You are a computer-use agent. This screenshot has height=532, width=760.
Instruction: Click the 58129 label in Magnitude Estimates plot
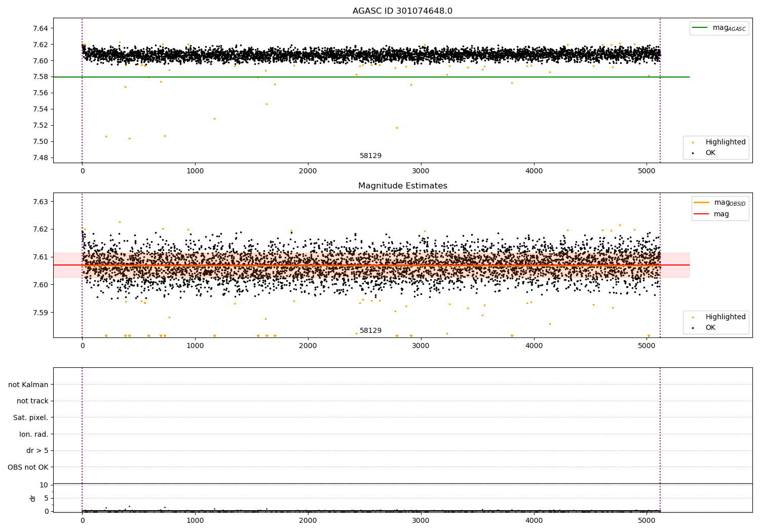click(x=370, y=331)
